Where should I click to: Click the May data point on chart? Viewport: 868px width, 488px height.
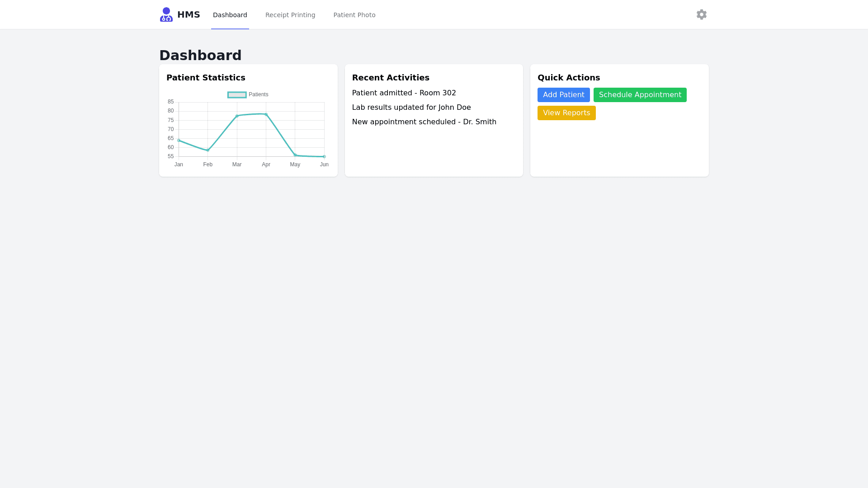(295, 155)
